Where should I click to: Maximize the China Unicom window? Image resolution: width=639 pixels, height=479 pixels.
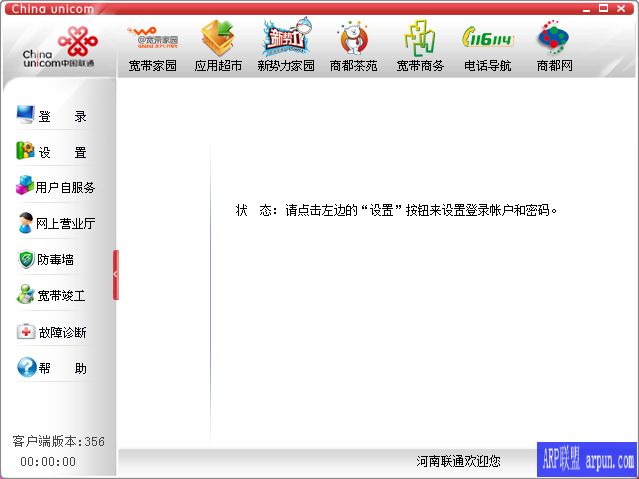[604, 8]
